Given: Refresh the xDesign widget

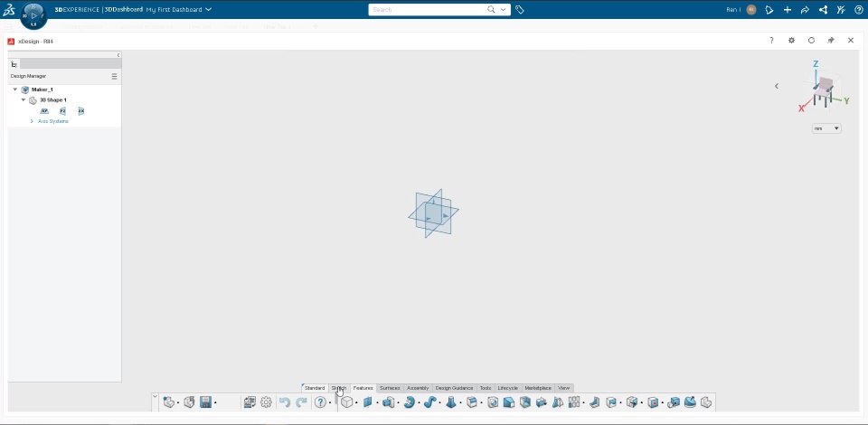Looking at the screenshot, I should (811, 41).
